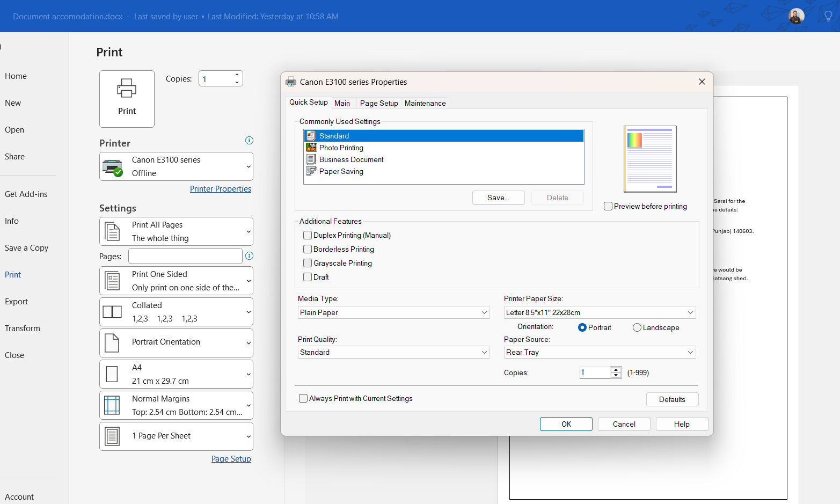This screenshot has height=504, width=840.
Task: Open the Page Setup tab in printer properties
Action: pyautogui.click(x=378, y=103)
